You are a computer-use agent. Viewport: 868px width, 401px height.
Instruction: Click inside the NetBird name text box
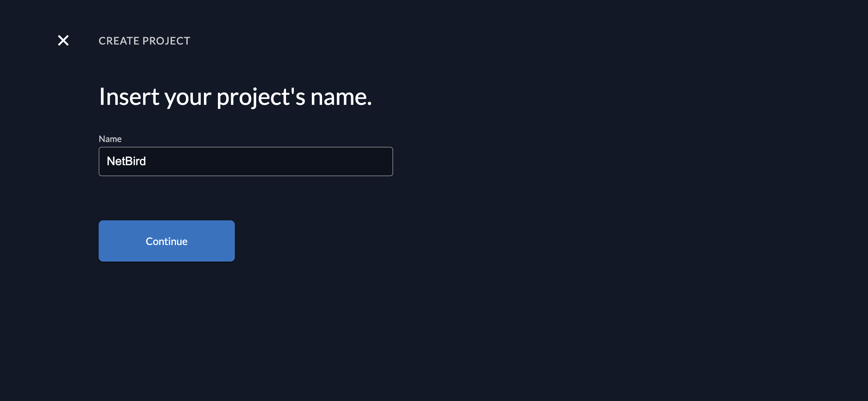(x=246, y=162)
